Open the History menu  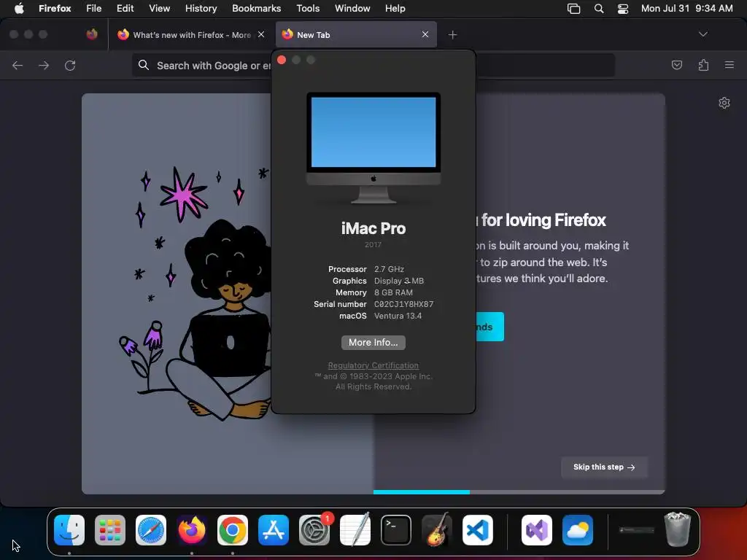pyautogui.click(x=201, y=8)
